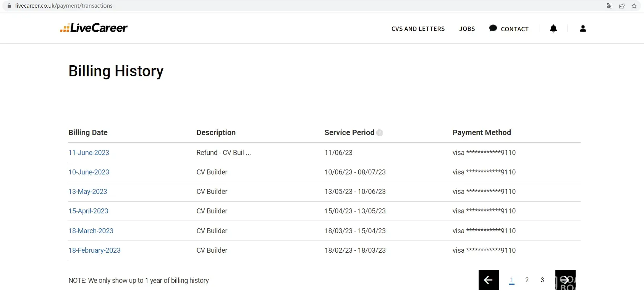The width and height of the screenshot is (644, 300).
Task: Go to previous page with left arrow
Action: (489, 280)
